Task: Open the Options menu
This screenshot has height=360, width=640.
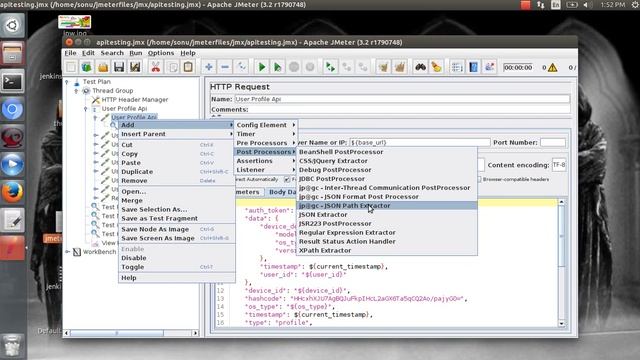Action: pyautogui.click(x=161, y=53)
